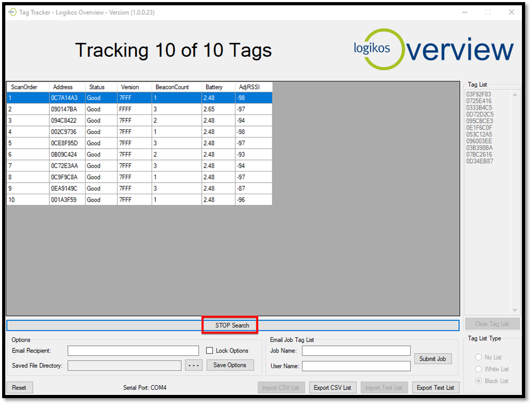Submit the job with Submit Job button
Screen dimensions: 532x405
pos(432,358)
